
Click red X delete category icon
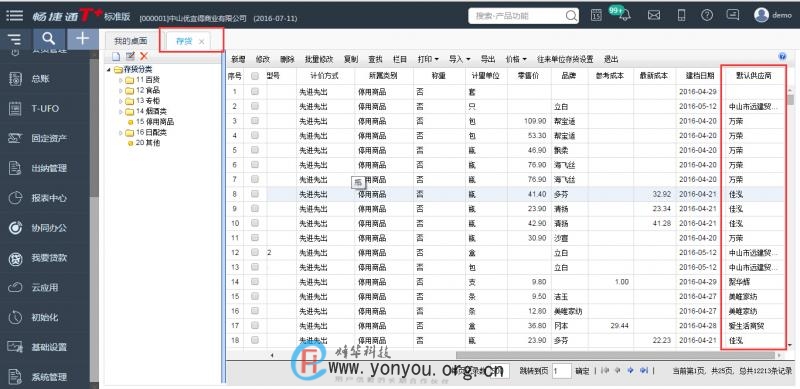pos(144,56)
